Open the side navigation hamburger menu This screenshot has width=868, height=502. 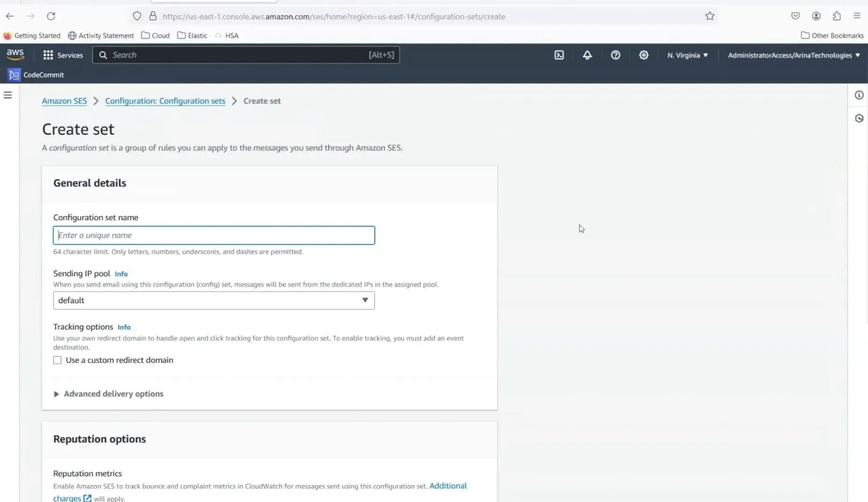8,95
